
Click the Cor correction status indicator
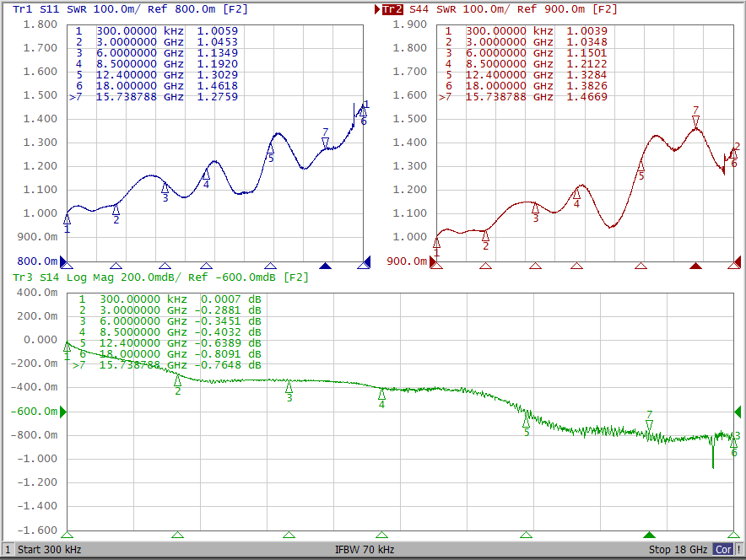[x=723, y=550]
